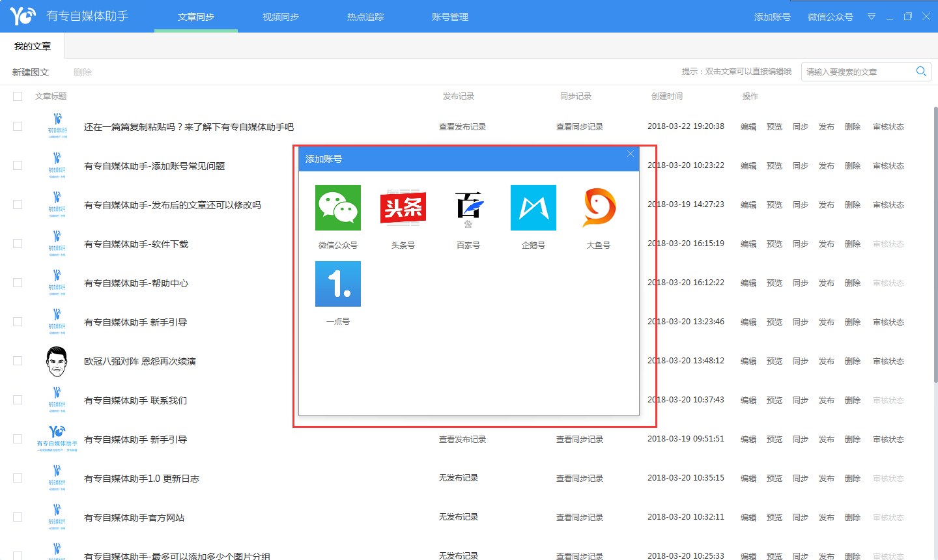Select article title 欧冠八强对阵 恩怨再次续演
Screen dimensions: 938x560
point(140,361)
